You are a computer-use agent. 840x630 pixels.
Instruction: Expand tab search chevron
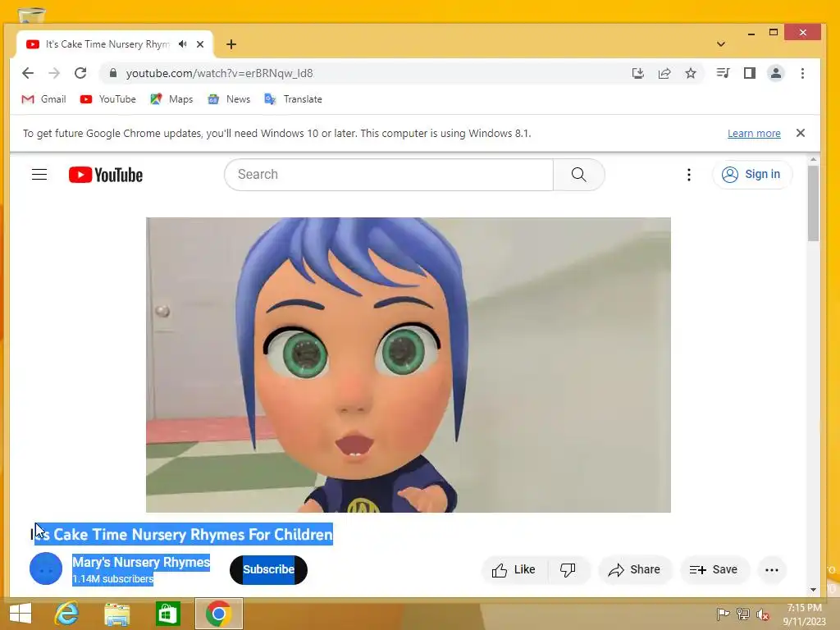[x=721, y=44]
